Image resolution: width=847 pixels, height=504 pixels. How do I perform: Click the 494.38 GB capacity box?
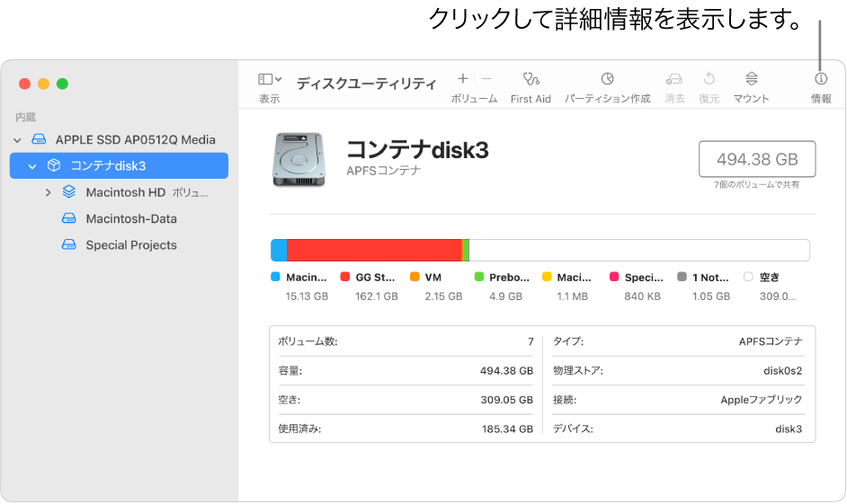[x=757, y=159]
